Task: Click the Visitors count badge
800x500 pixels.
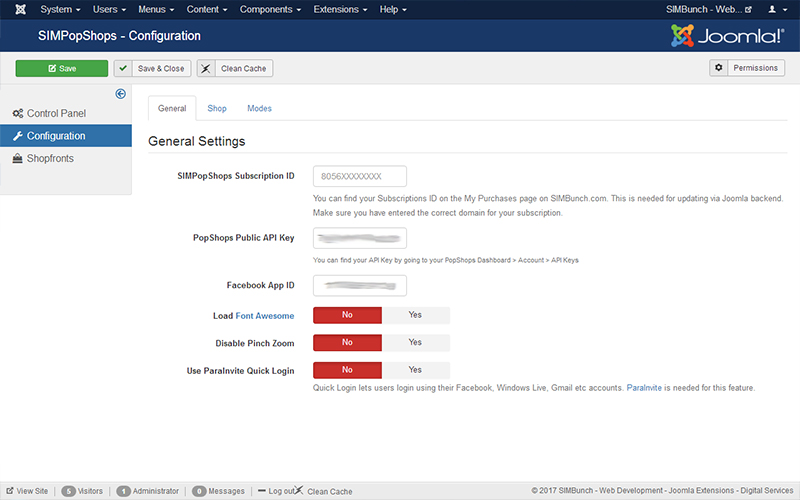Action: pyautogui.click(x=68, y=491)
